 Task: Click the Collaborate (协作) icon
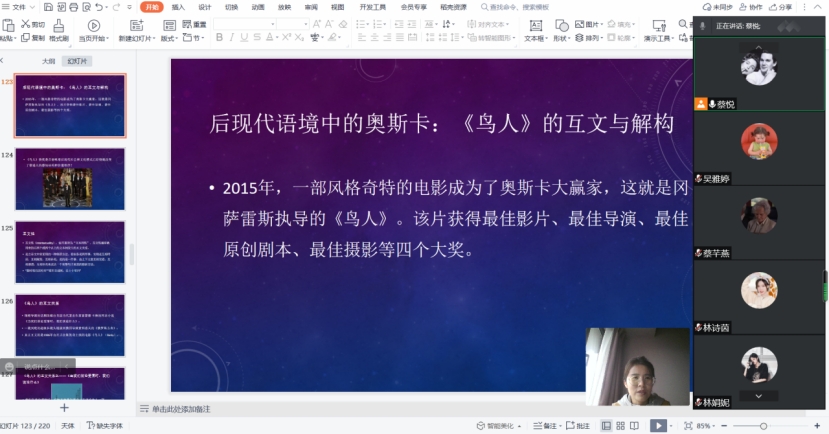(743, 7)
